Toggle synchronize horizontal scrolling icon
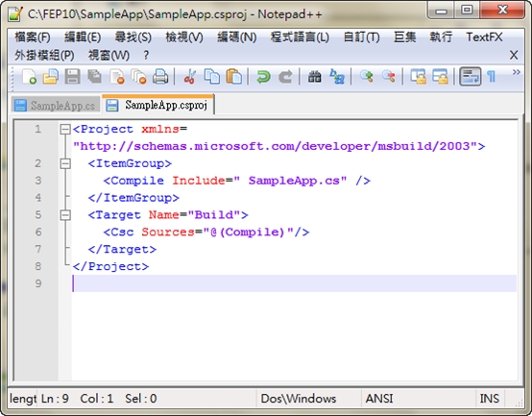The image size is (532, 416). pyautogui.click(x=440, y=76)
